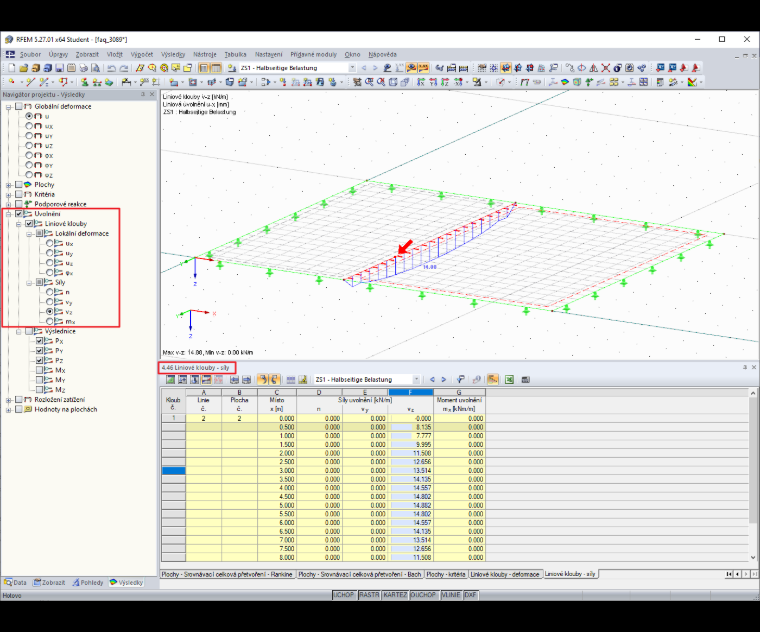Switch to Plochy - kritéria tab
Screen dimensions: 760x632
coord(446,574)
